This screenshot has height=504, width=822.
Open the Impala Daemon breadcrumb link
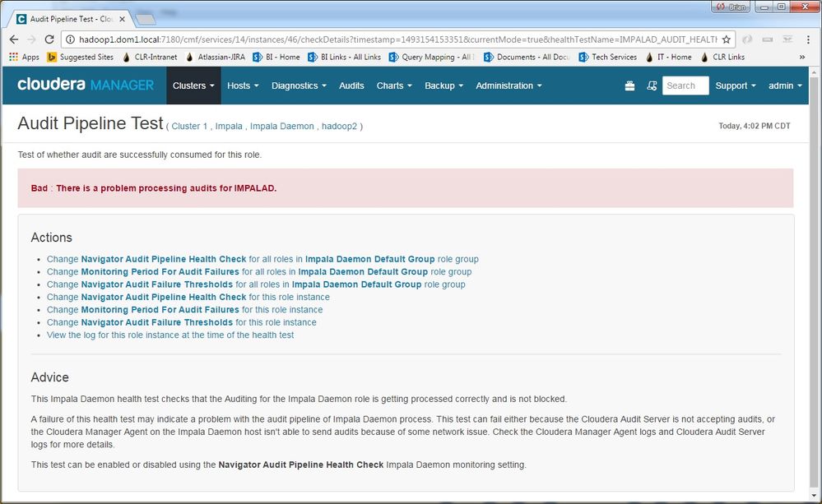pyautogui.click(x=281, y=127)
